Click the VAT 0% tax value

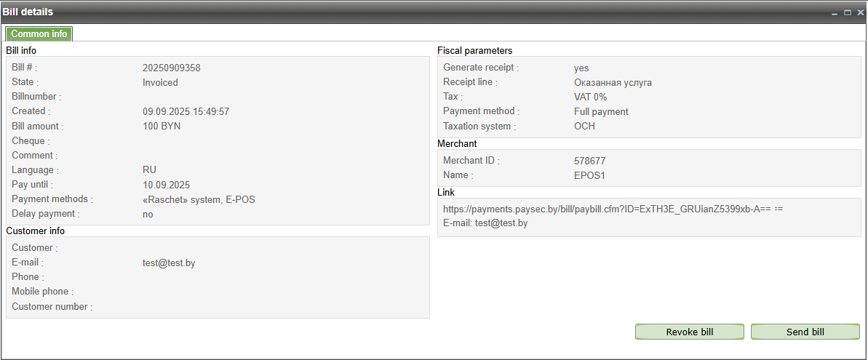click(590, 97)
